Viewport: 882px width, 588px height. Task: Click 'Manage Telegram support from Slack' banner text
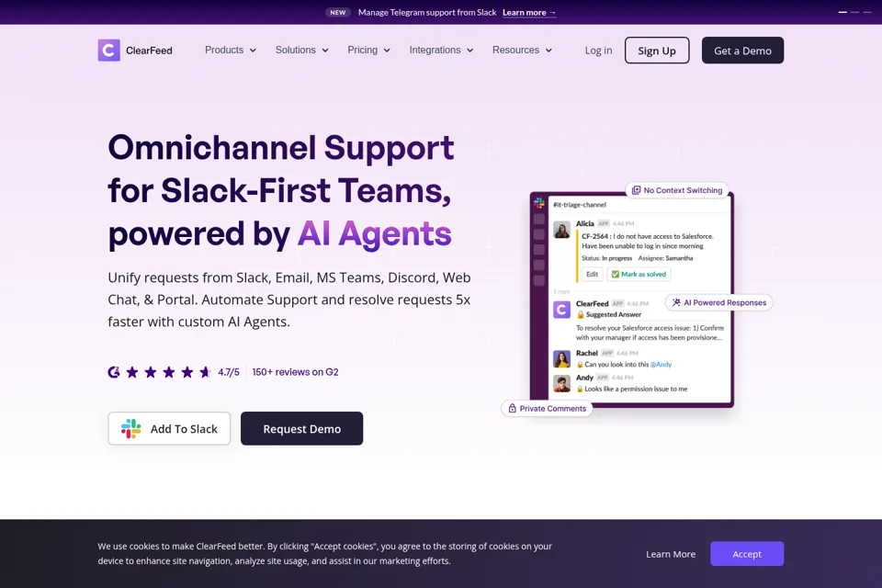pyautogui.click(x=427, y=12)
